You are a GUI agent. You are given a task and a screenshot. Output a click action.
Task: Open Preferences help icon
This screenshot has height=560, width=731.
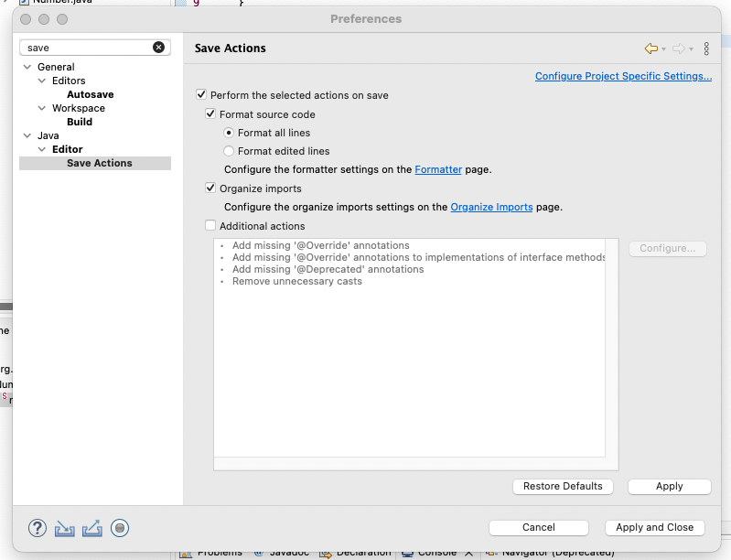pyautogui.click(x=38, y=528)
